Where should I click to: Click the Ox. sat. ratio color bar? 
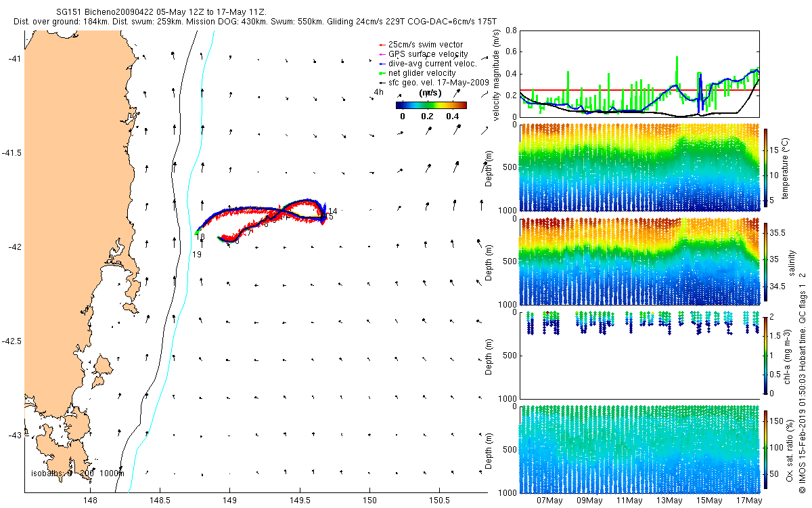click(765, 450)
